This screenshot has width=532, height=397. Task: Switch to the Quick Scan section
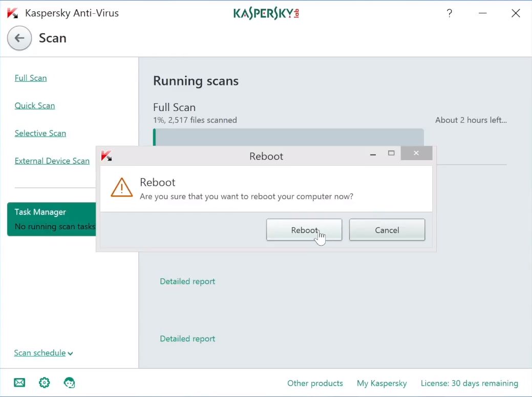34,105
